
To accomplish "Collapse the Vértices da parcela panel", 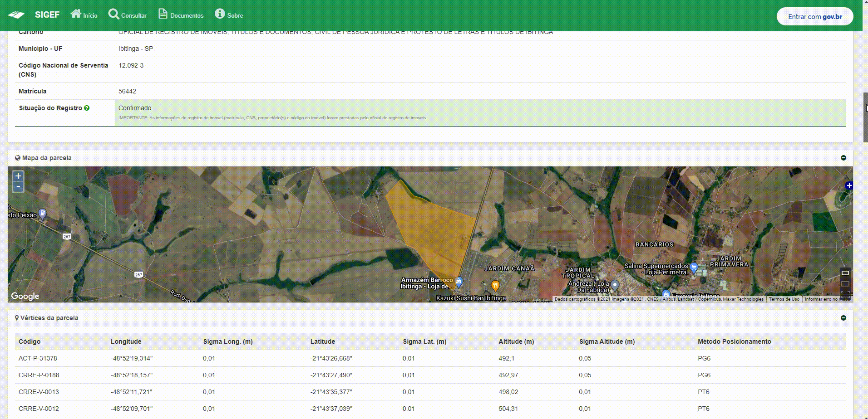I will point(843,318).
